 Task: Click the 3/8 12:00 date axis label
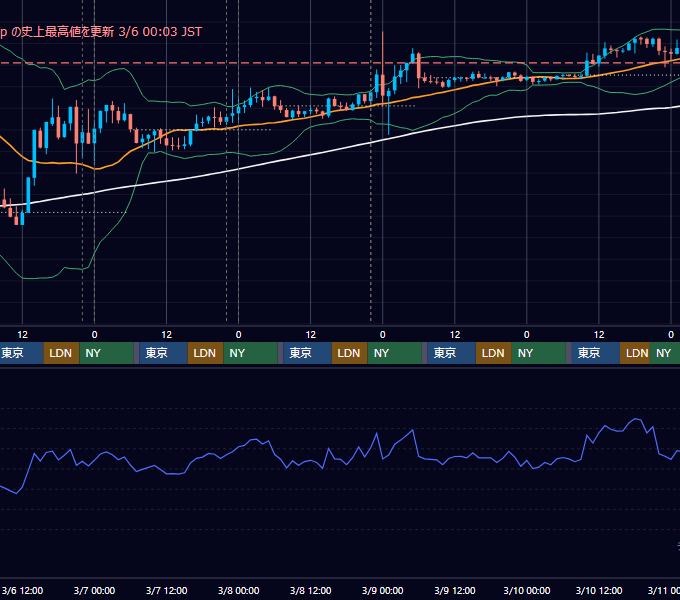pyautogui.click(x=311, y=590)
